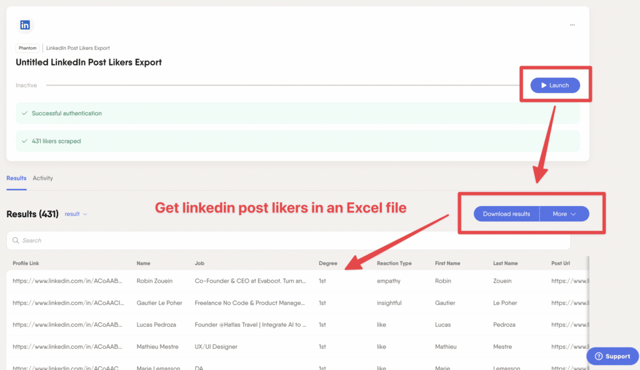Open Gautier Le Poher's profile link cell
The image size is (640, 370).
68,303
